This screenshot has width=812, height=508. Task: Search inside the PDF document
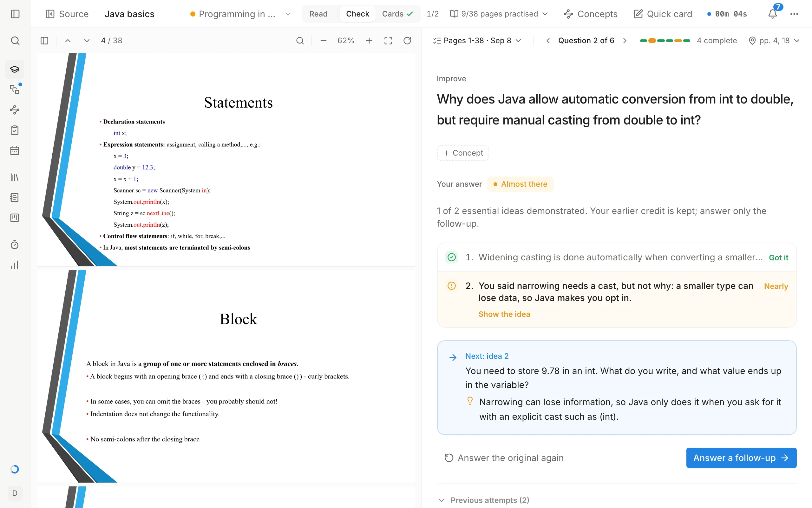[x=300, y=41]
